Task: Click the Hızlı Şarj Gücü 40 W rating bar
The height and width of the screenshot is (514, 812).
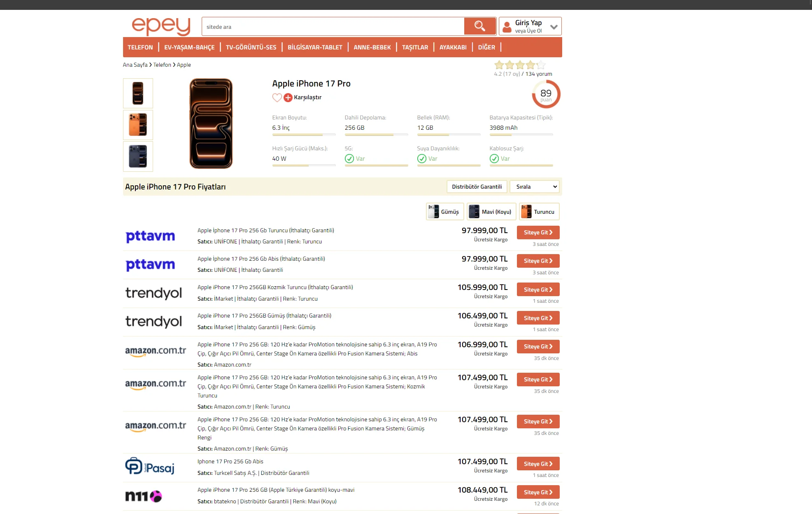Action: coord(304,166)
